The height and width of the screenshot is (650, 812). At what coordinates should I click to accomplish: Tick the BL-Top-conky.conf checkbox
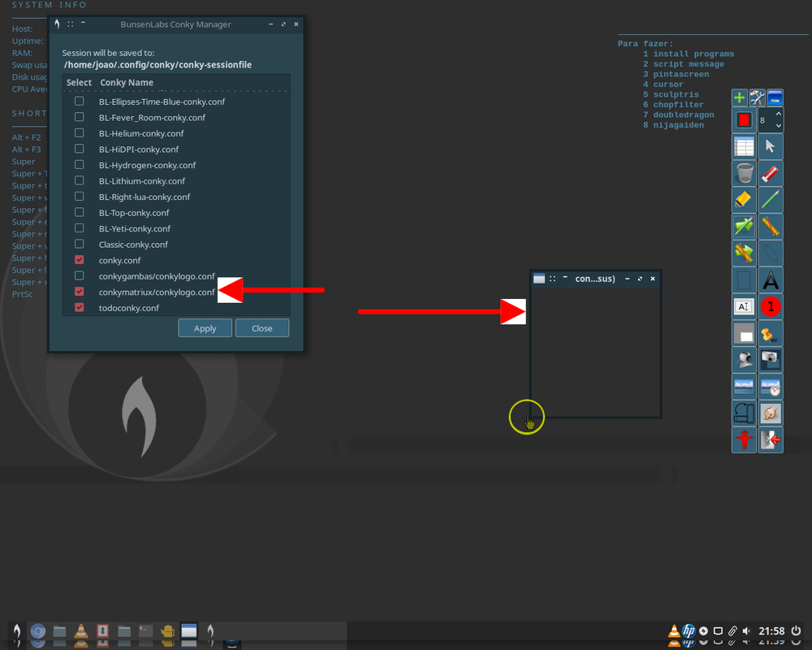tap(80, 212)
